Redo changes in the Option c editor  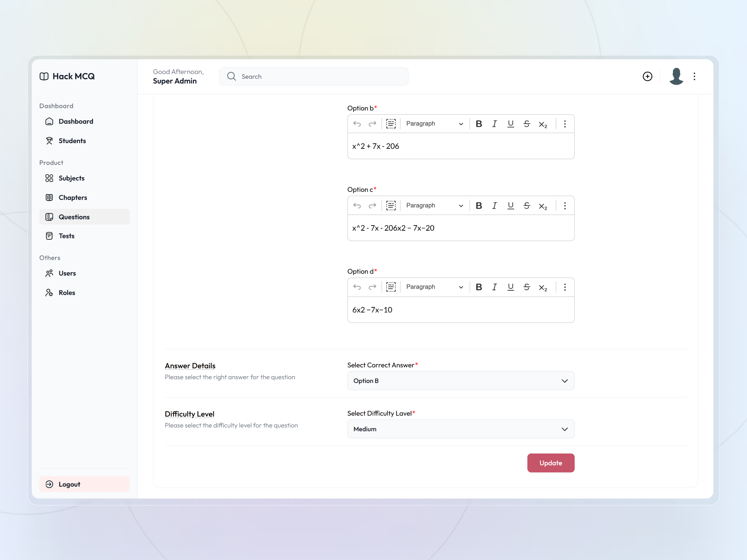click(373, 205)
